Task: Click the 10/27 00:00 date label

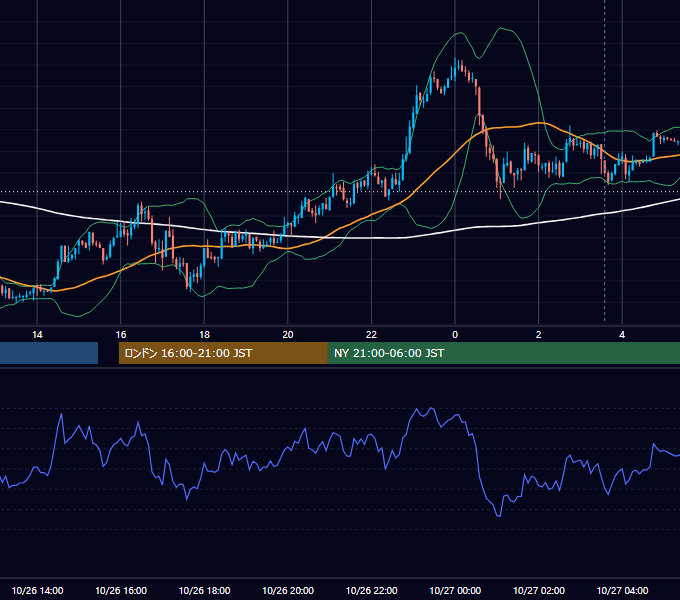Action: point(455,590)
